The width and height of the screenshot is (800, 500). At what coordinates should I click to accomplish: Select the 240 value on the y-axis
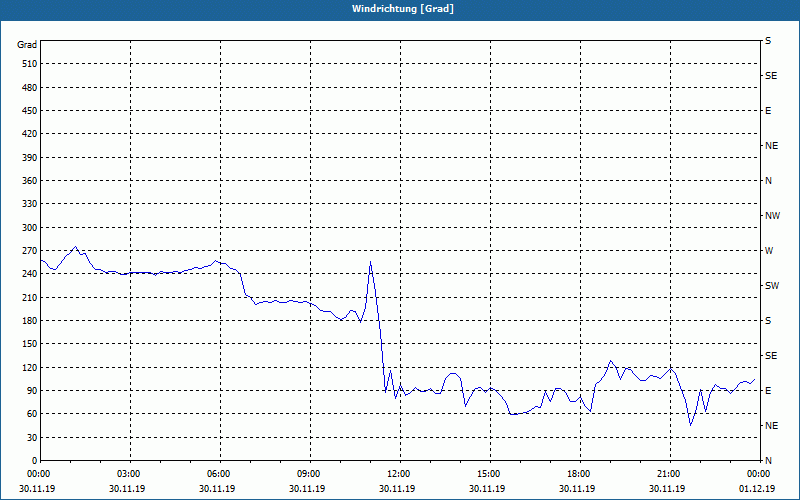[x=30, y=274]
